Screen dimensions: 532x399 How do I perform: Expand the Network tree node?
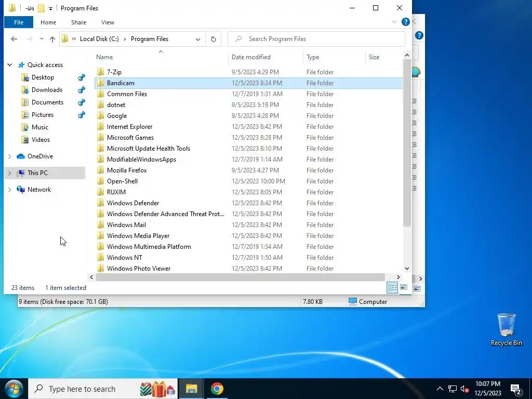(10, 190)
